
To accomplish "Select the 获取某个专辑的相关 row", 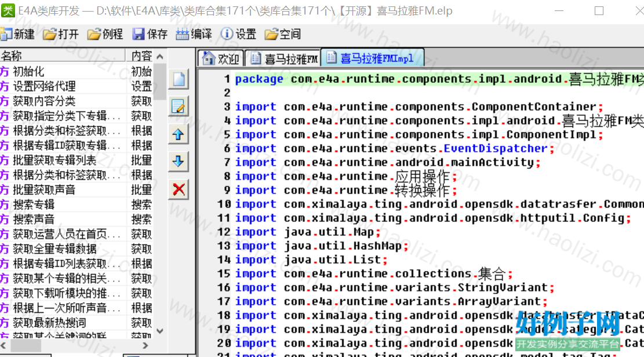I will [x=77, y=279].
